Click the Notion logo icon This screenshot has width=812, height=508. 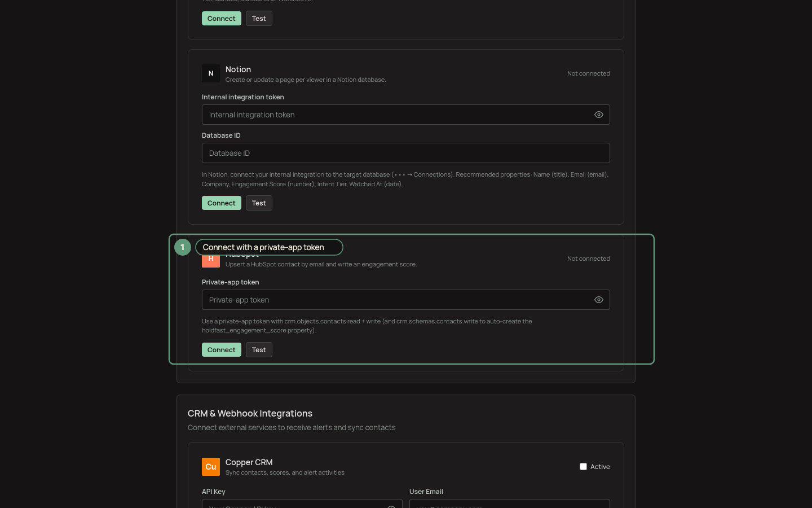[211, 73]
